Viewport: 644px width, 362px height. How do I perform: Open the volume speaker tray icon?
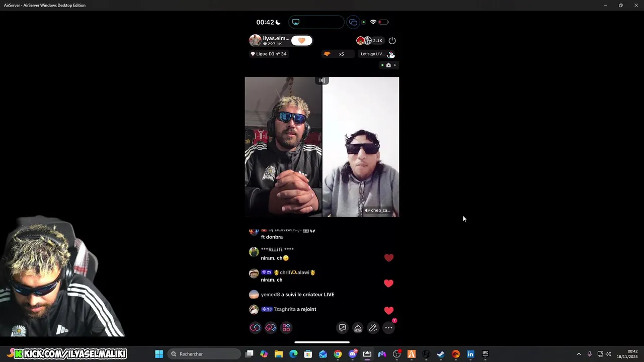coord(608,354)
